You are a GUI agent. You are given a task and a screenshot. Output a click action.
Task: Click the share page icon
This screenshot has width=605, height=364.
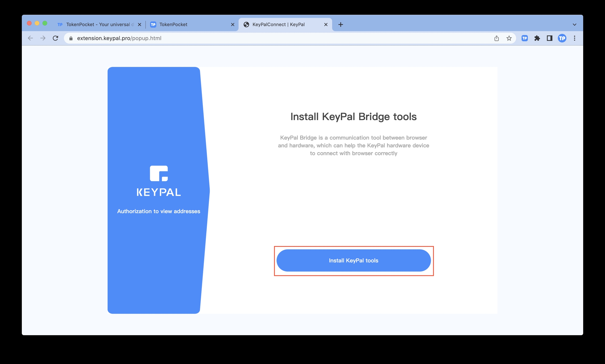[496, 38]
